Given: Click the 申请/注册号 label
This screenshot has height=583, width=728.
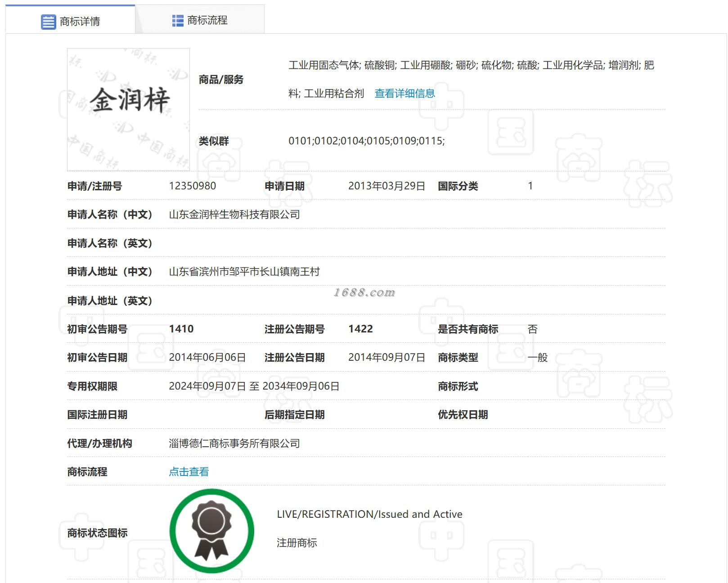Looking at the screenshot, I should pyautogui.click(x=94, y=186).
